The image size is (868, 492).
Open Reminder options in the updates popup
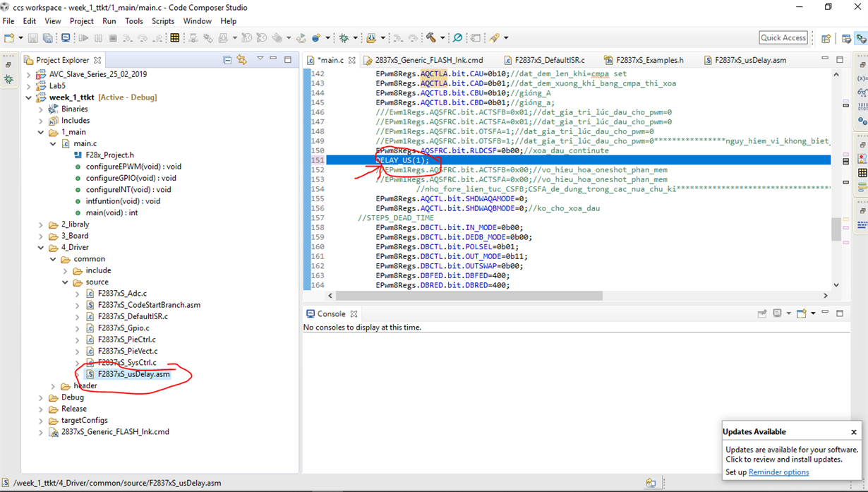778,472
